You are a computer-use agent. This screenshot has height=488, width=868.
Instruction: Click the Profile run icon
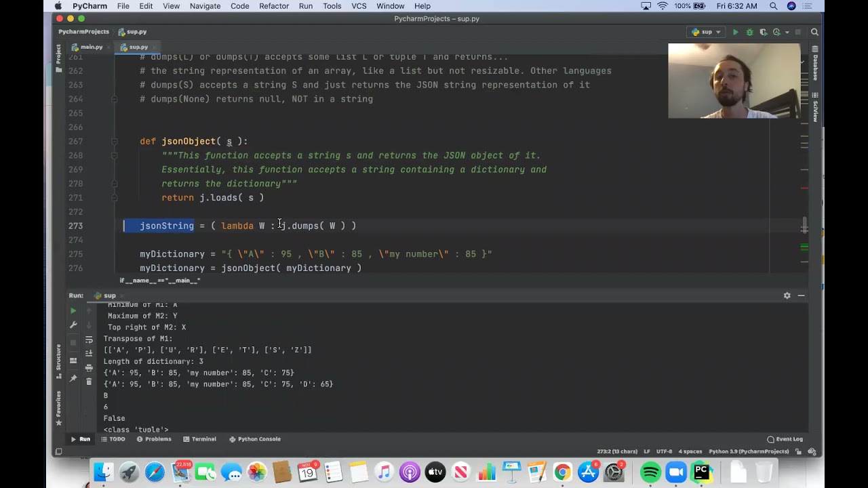pyautogui.click(x=776, y=32)
